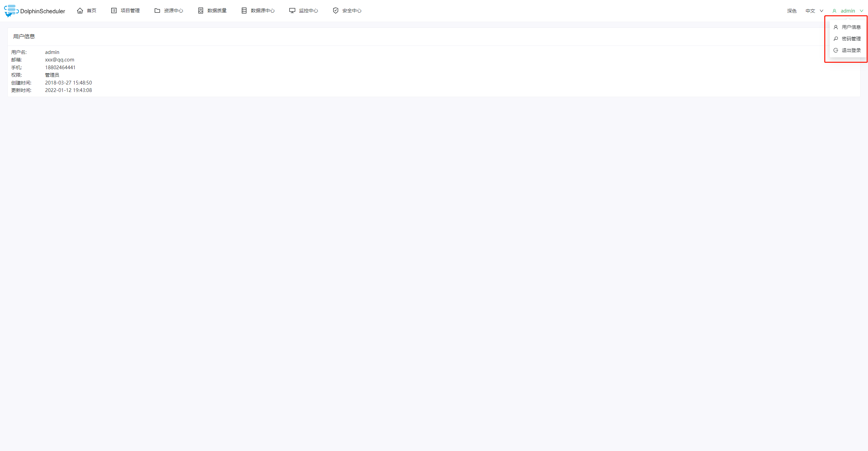Click the phone number 18802464441

60,67
